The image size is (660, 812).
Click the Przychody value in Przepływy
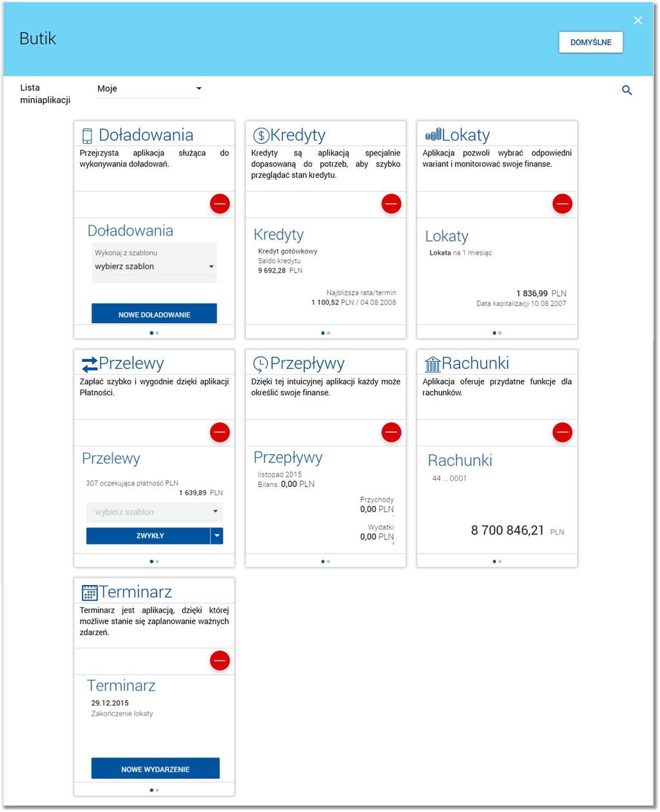coord(377,510)
